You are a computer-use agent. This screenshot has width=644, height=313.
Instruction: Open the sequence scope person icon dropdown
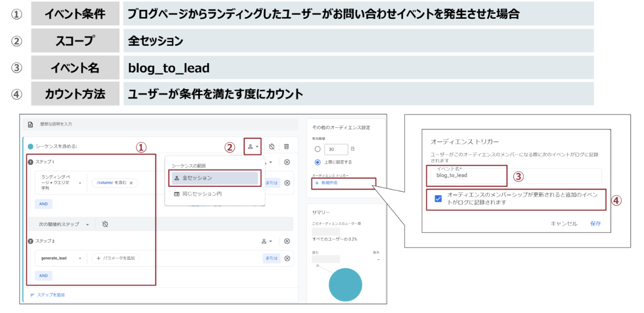(253, 147)
